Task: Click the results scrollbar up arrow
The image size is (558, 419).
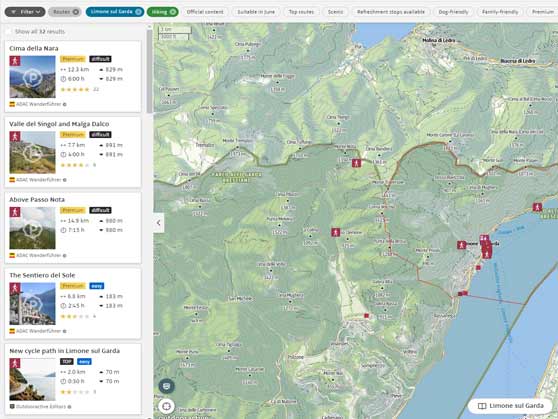Action: pos(149,26)
